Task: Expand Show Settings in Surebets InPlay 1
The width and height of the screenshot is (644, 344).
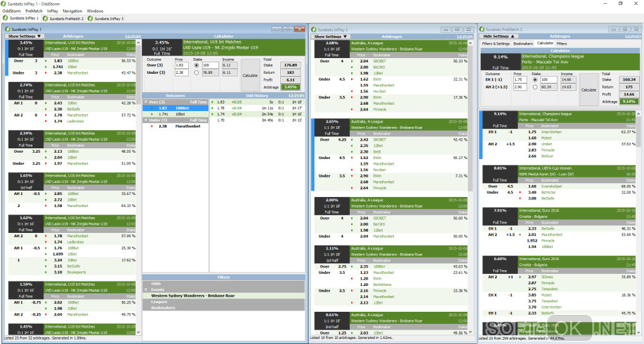Action: tap(25, 36)
